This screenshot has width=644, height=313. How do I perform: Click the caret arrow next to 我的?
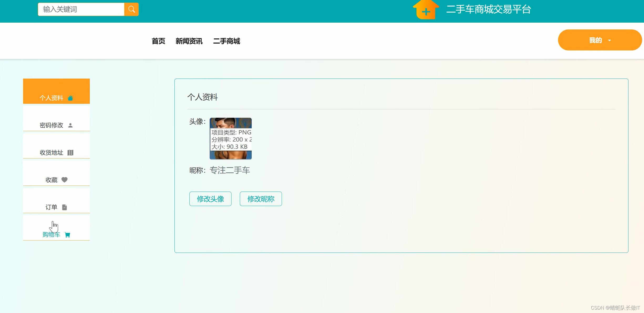(x=609, y=40)
